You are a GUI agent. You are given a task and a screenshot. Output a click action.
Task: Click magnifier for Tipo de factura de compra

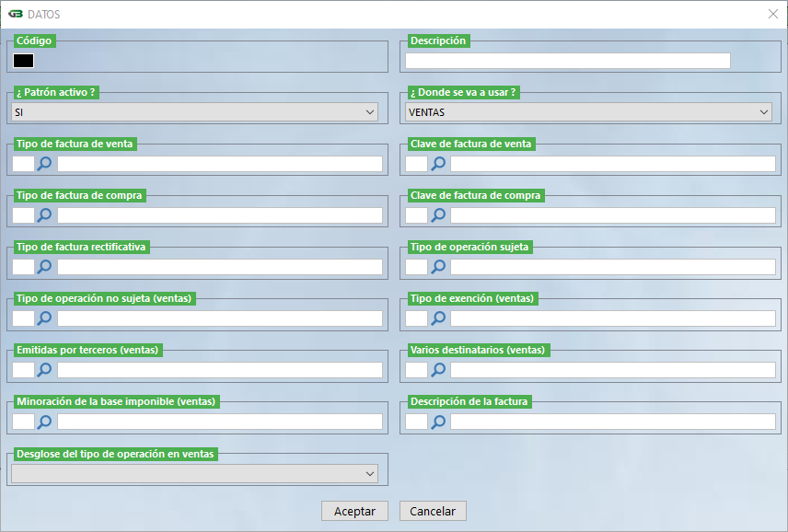click(x=45, y=215)
